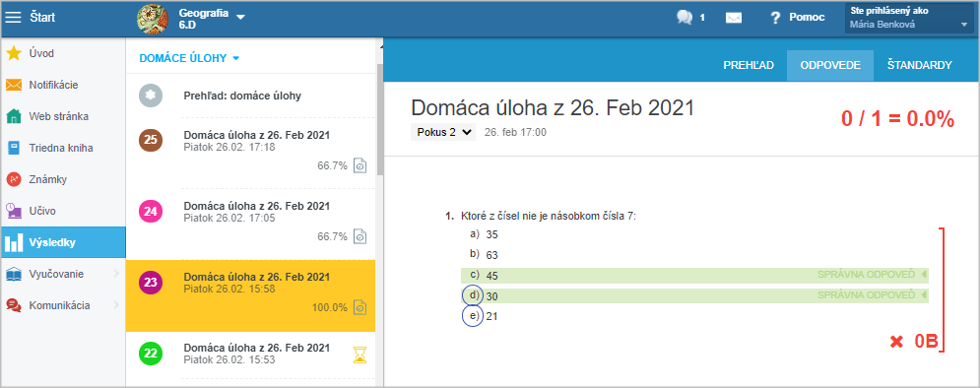Switch to the Prehľad tab
The height and width of the screenshot is (388, 980).
coord(749,65)
